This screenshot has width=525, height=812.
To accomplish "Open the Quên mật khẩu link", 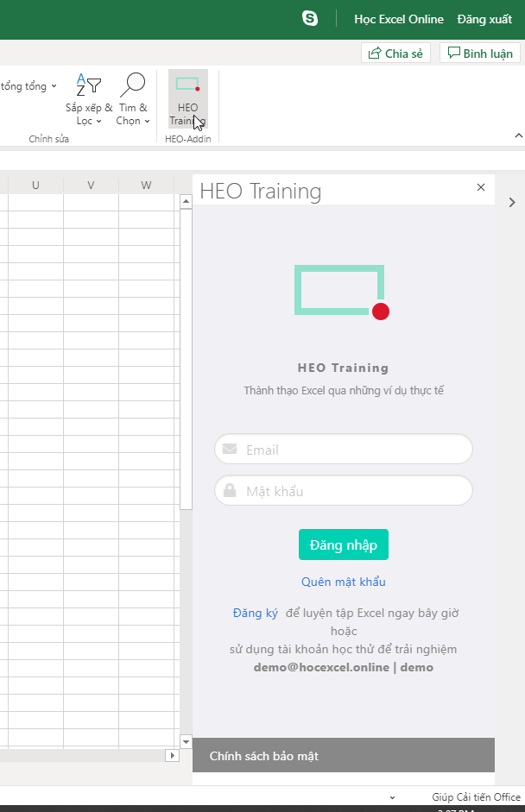I will click(344, 582).
